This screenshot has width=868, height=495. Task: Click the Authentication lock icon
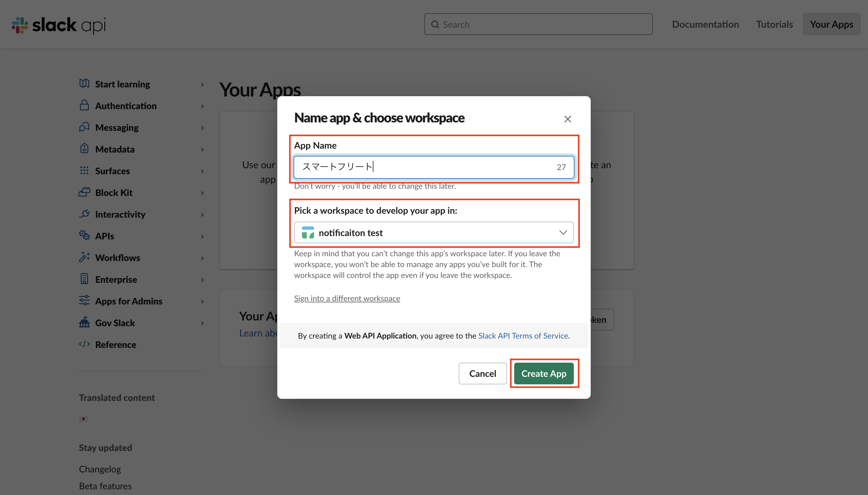[x=84, y=105]
